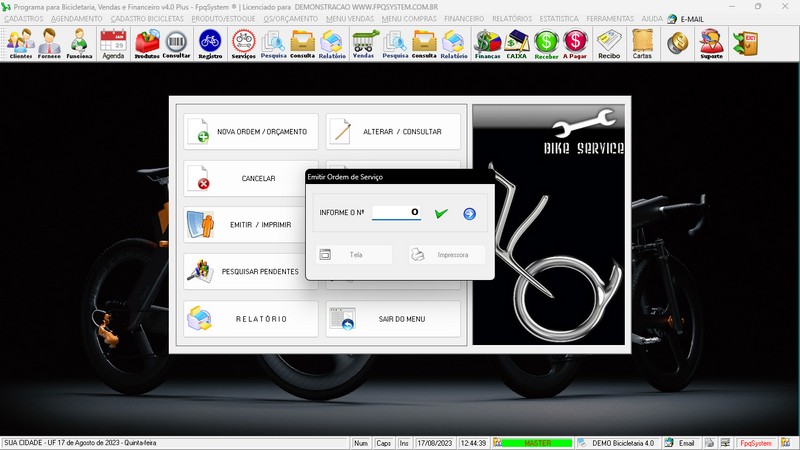Click the rightmost status bar icon
800x450 pixels.
click(785, 443)
